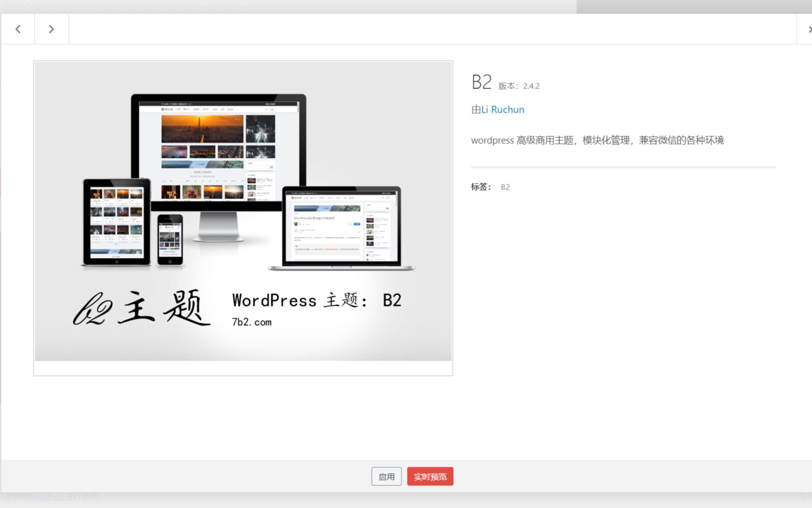Open author Li Ruchun link
This screenshot has height=508, width=812.
click(x=502, y=110)
